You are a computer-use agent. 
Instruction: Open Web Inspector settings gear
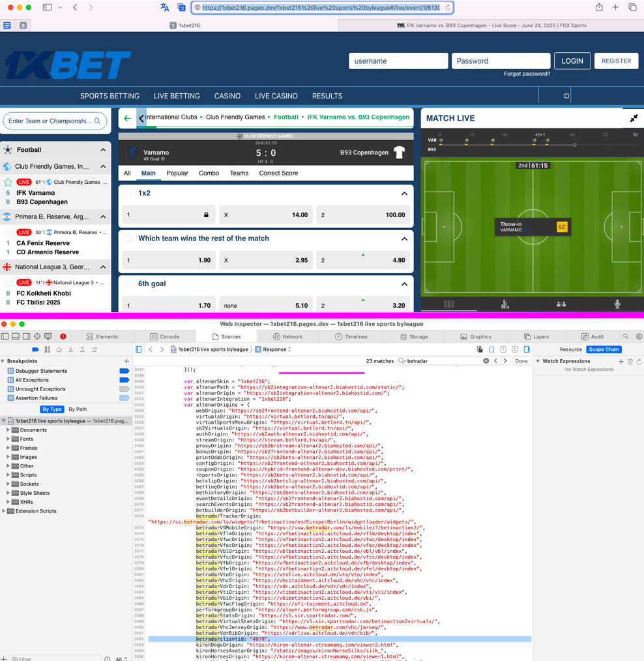(639, 336)
